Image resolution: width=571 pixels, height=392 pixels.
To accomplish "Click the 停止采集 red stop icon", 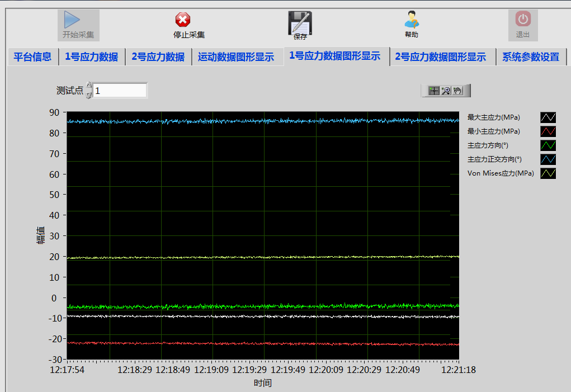I will point(183,20).
